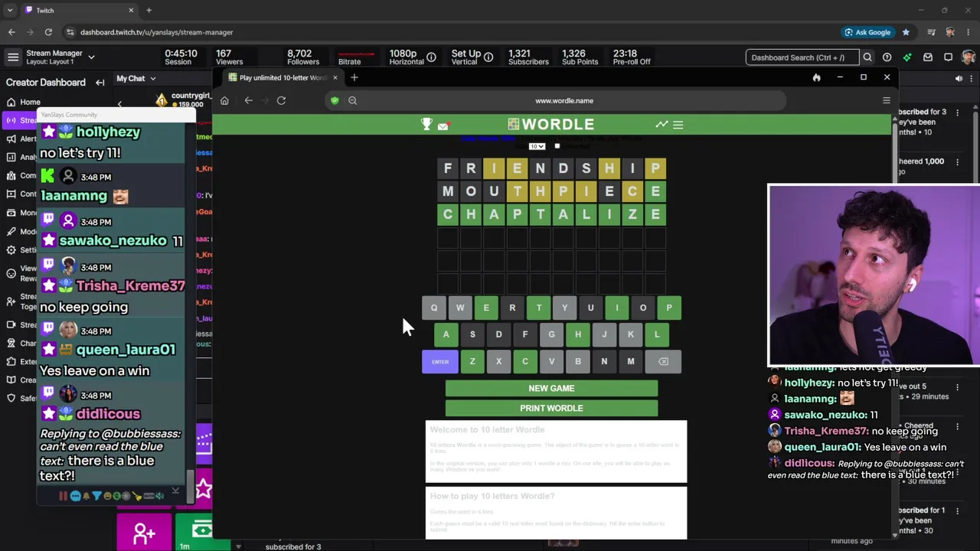Click the S key on Wordle keyboard

click(x=472, y=334)
